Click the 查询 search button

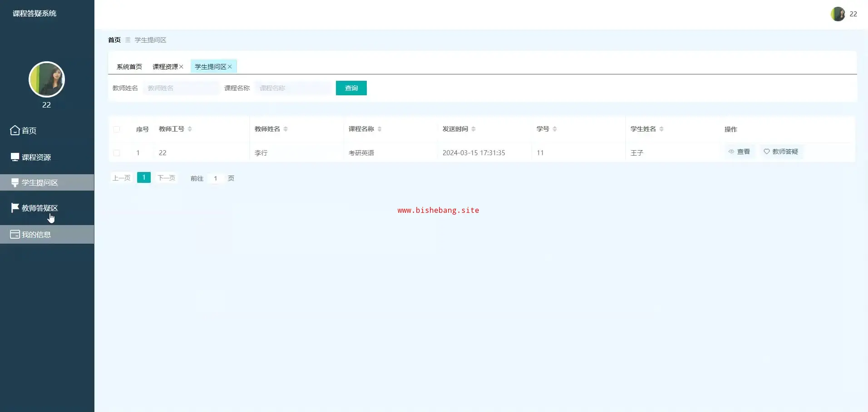(351, 88)
